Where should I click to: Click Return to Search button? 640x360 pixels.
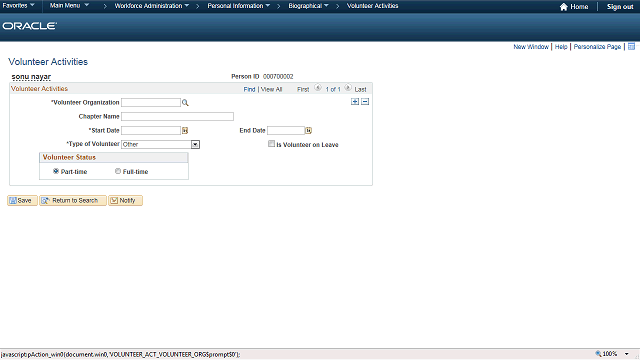point(73,200)
